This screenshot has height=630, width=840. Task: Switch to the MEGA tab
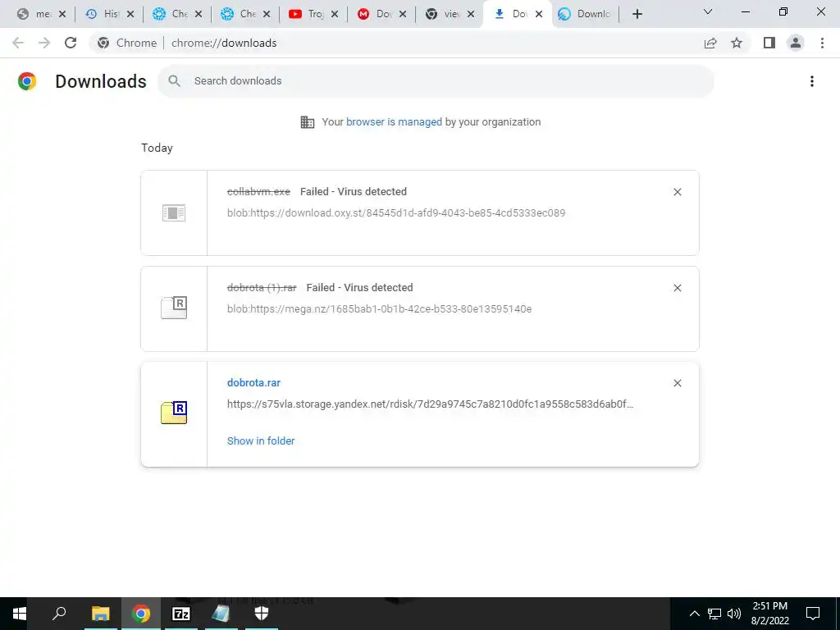click(381, 14)
